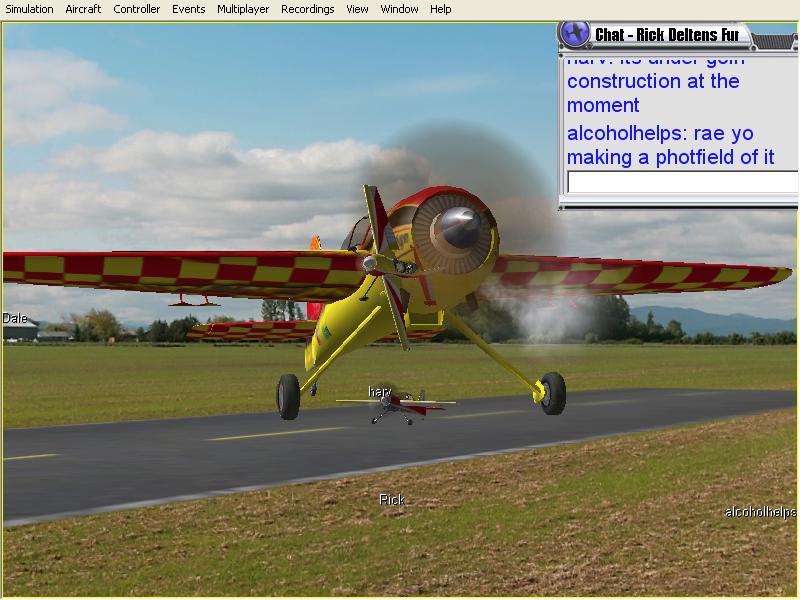
Task: Click the Chat gadget title bar
Action: [x=667, y=35]
